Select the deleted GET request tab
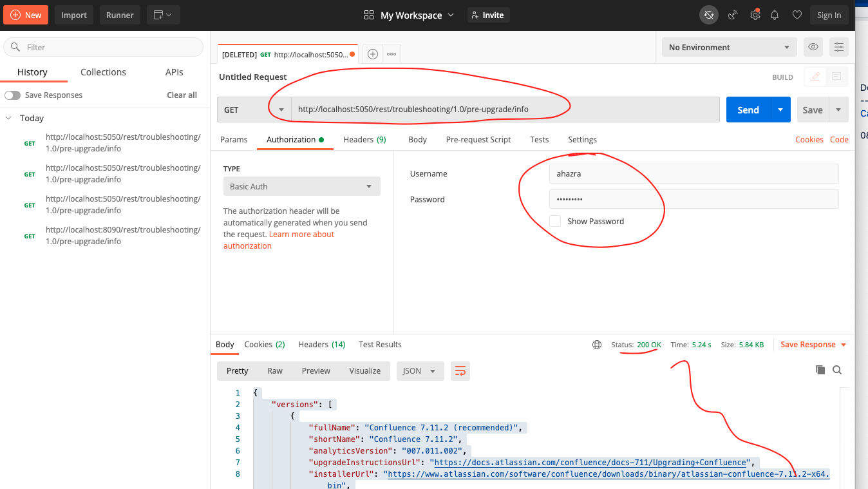The width and height of the screenshot is (868, 489). click(288, 55)
